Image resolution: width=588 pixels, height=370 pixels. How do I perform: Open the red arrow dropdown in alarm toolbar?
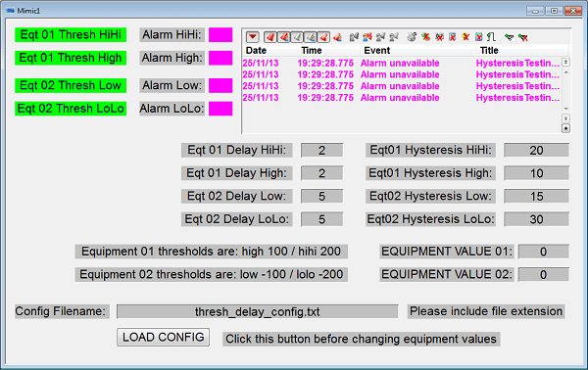point(253,37)
